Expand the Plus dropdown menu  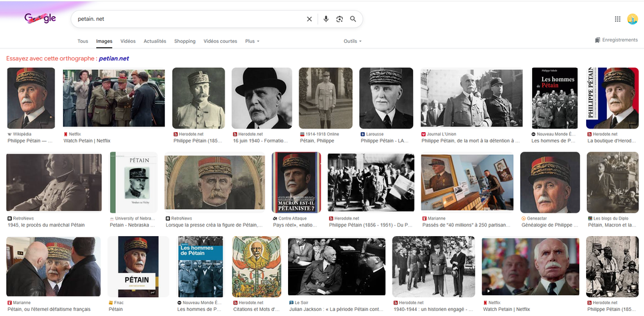252,42
